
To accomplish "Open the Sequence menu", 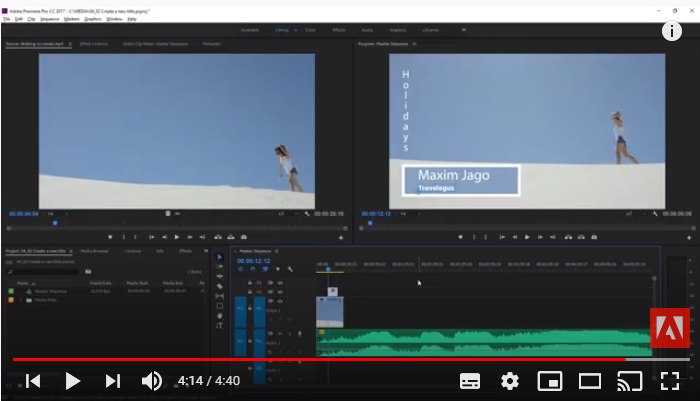I will (x=49, y=19).
